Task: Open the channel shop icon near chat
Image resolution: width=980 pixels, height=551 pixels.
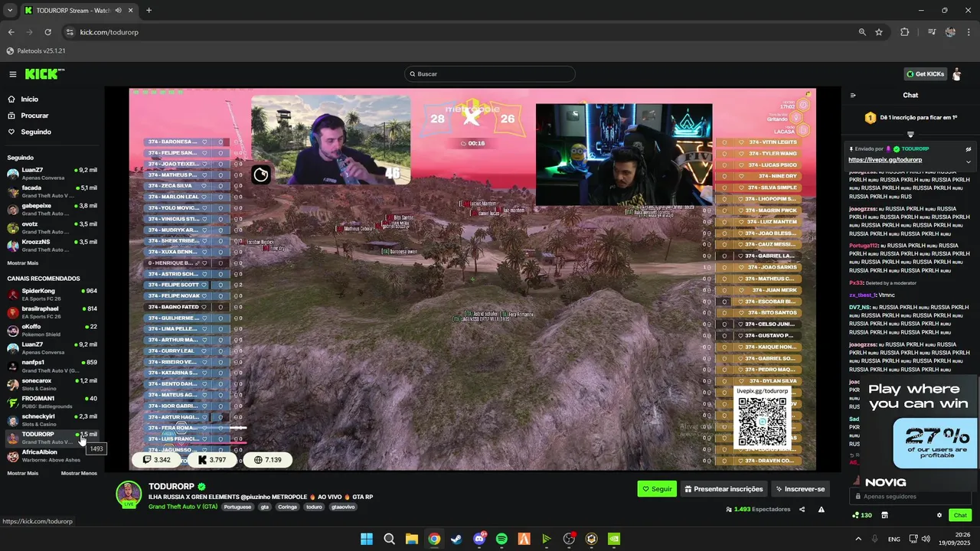Action: [884, 515]
